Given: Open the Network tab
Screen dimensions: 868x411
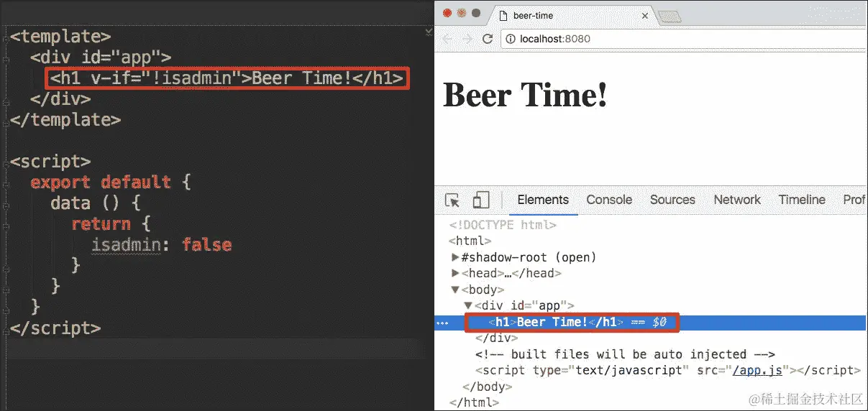Looking at the screenshot, I should point(737,200).
